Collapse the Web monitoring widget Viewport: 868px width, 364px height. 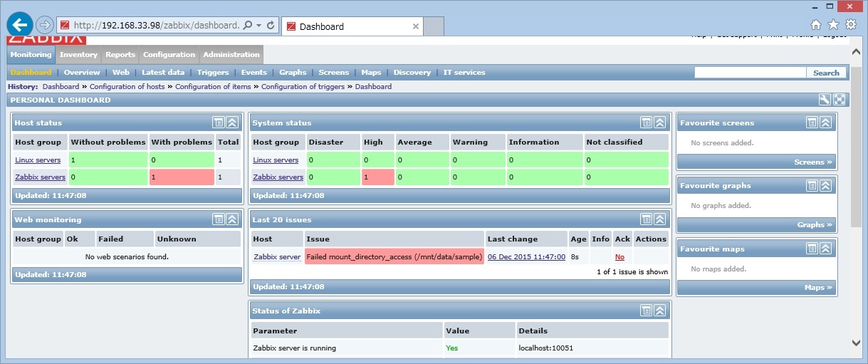point(232,219)
